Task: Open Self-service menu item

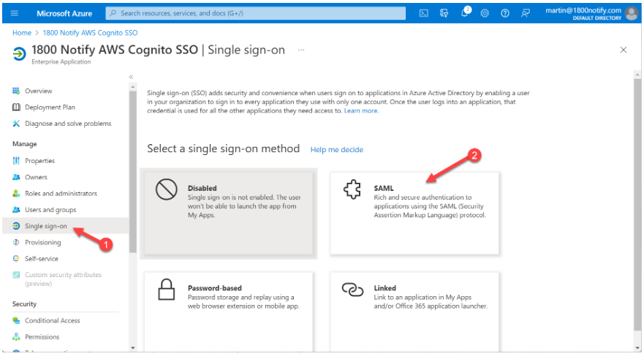Action: tap(41, 259)
